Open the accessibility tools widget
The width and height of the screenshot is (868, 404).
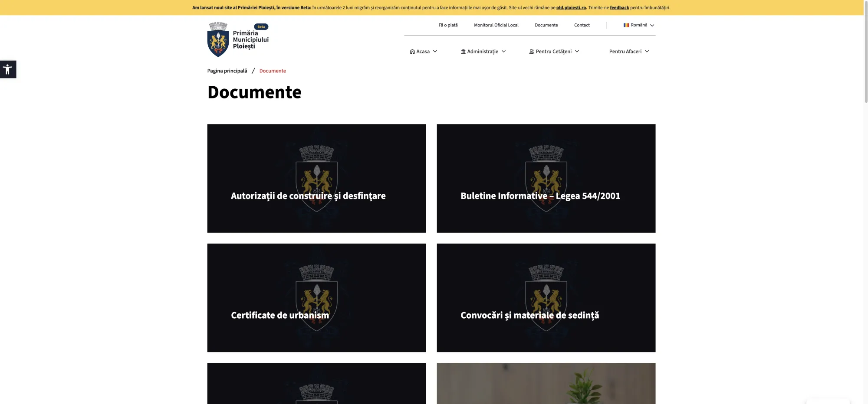pyautogui.click(x=8, y=69)
